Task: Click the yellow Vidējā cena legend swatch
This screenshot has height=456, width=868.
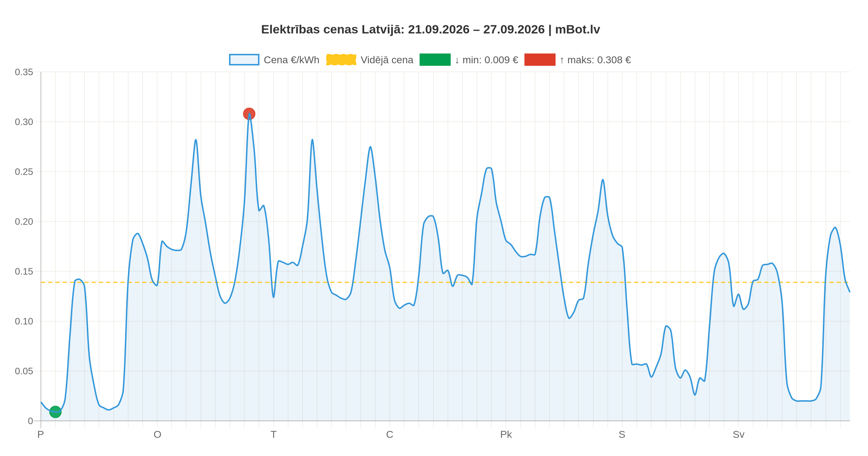Action: tap(341, 60)
